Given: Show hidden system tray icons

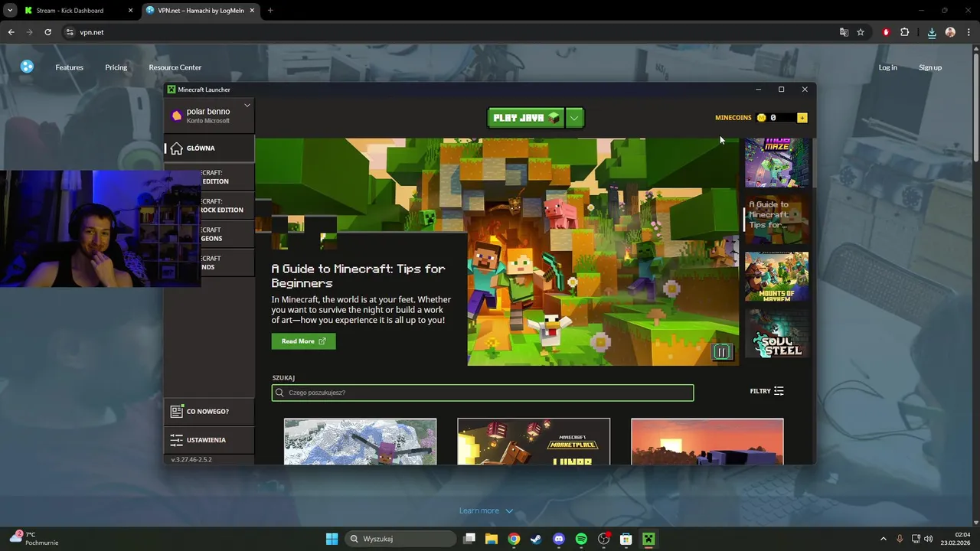Looking at the screenshot, I should point(883,539).
